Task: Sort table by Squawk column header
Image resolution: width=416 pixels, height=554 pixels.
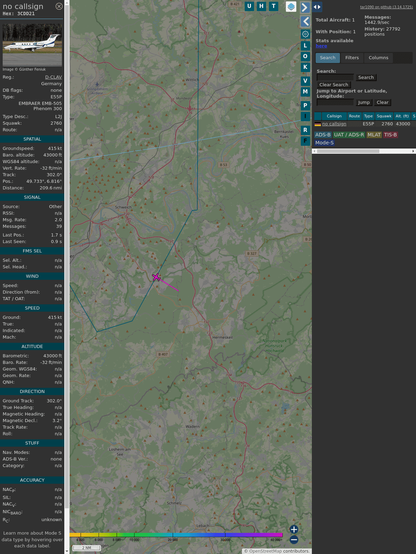Action: click(x=384, y=116)
